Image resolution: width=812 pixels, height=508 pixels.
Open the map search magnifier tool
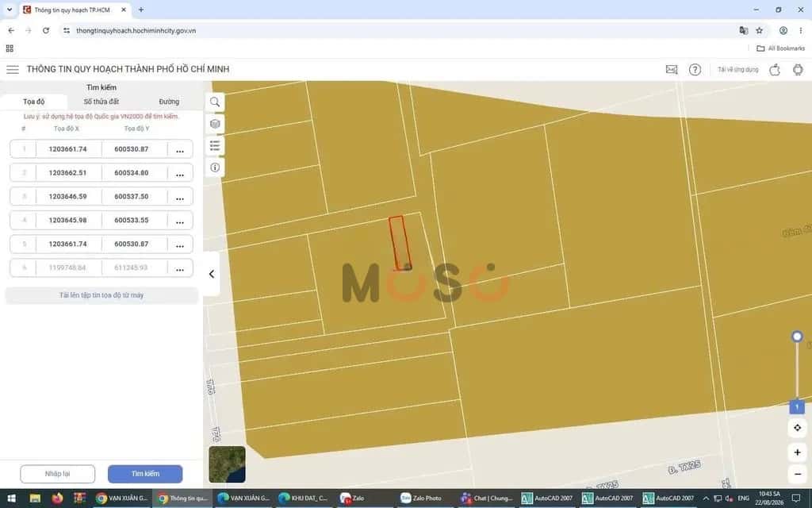tap(215, 102)
